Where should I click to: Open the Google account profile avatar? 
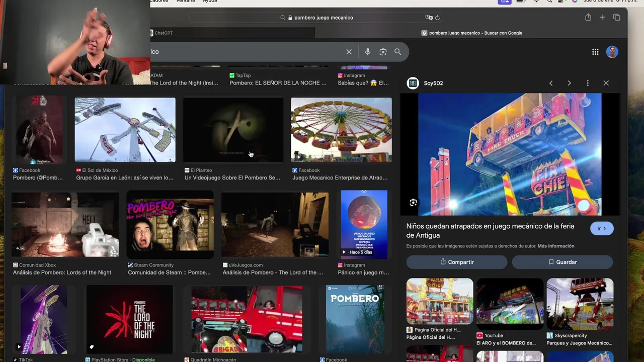[612, 52]
